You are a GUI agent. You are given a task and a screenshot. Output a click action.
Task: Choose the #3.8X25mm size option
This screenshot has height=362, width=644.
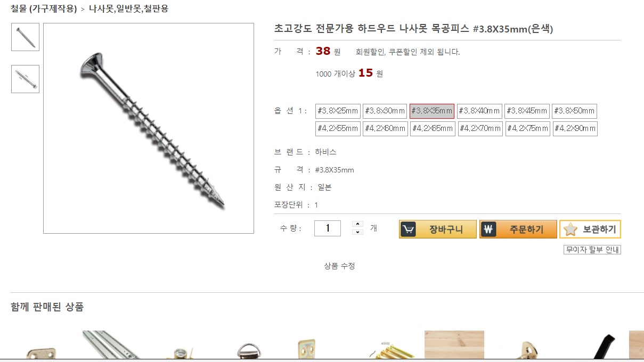(338, 111)
